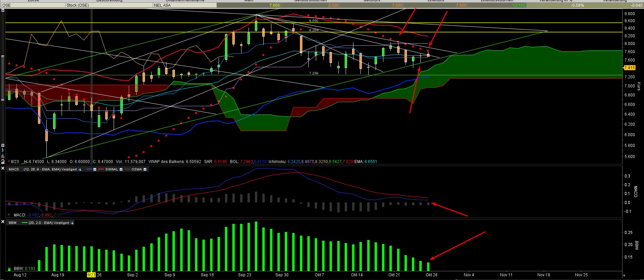Viewport: 644px width, 280px height.
Task: Remove the BBW value readout
Action: click(x=9, y=269)
